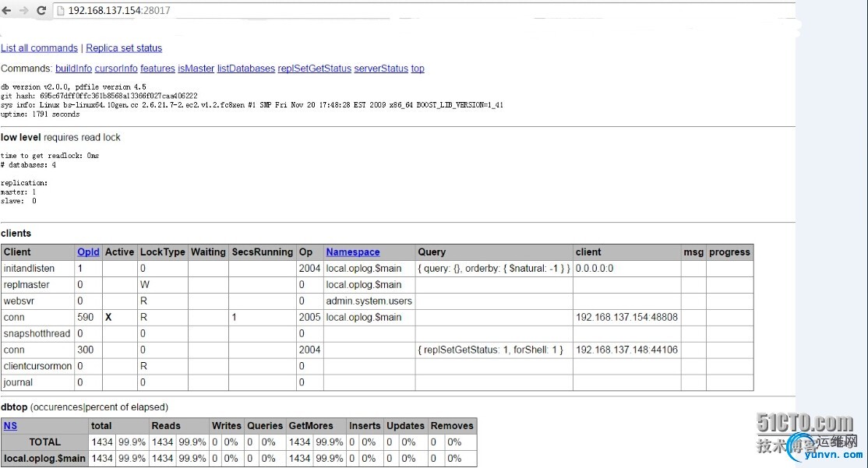Open the replSetGetStatus command link
The height and width of the screenshot is (468, 868).
click(315, 69)
